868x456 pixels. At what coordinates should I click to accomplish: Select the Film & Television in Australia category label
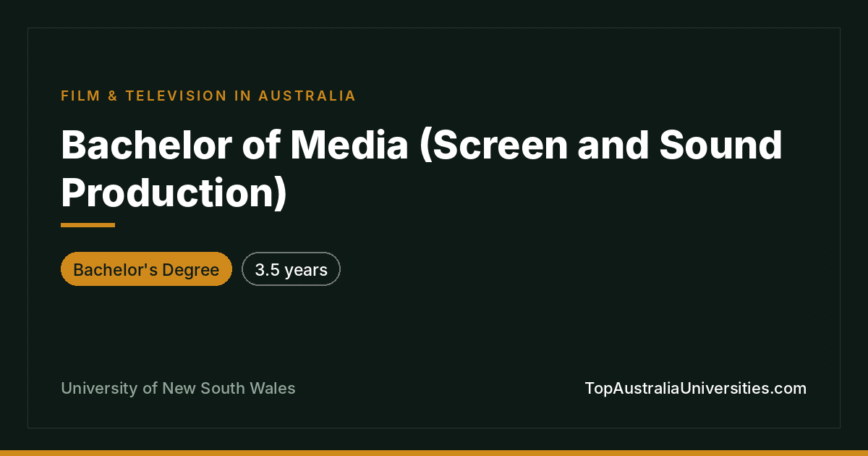pyautogui.click(x=208, y=96)
